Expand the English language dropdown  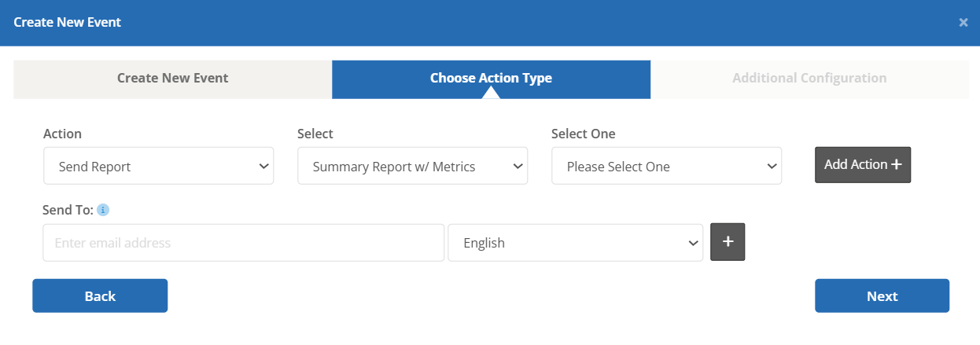click(x=575, y=243)
